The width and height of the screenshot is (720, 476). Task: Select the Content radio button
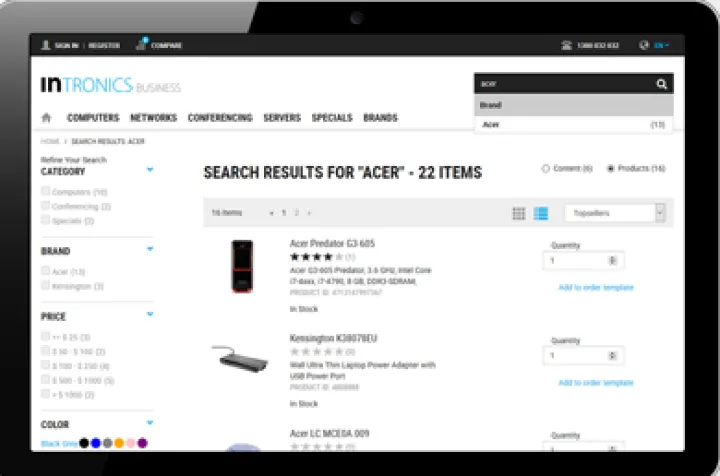[x=546, y=168]
